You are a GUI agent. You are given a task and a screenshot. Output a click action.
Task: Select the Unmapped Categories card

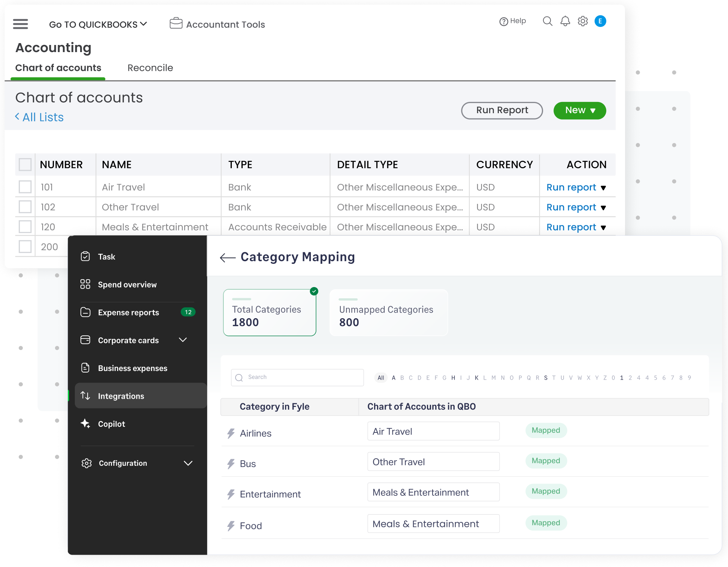click(x=388, y=313)
